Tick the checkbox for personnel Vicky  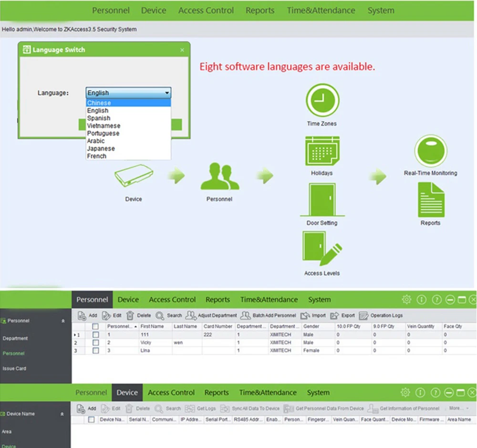tap(95, 343)
